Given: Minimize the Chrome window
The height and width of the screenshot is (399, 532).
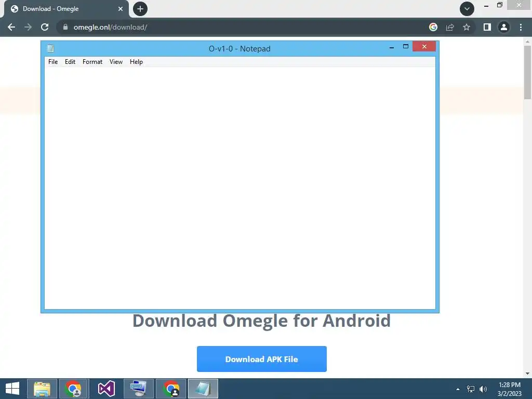Looking at the screenshot, I should pos(486,6).
